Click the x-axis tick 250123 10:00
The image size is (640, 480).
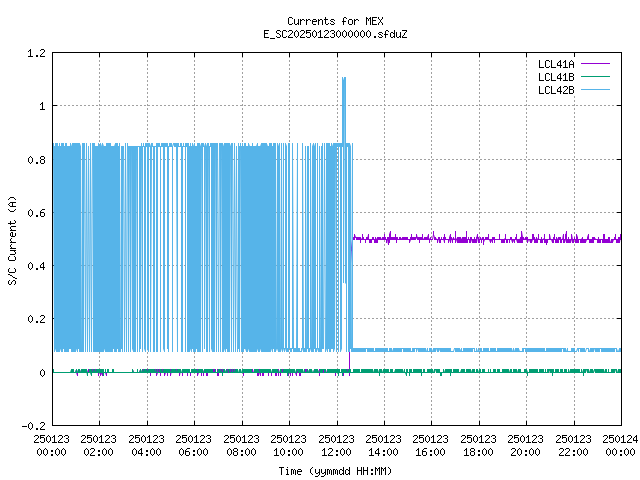[x=289, y=445]
